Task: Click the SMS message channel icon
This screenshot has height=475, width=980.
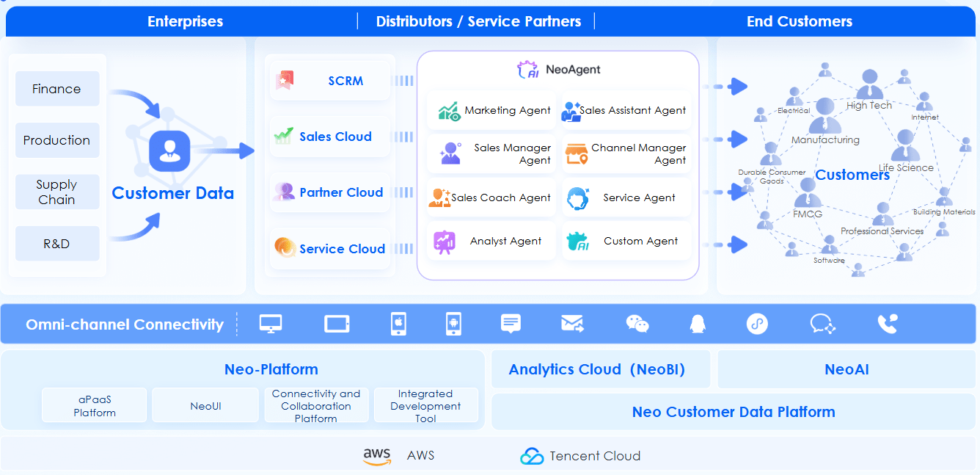Action: [511, 324]
